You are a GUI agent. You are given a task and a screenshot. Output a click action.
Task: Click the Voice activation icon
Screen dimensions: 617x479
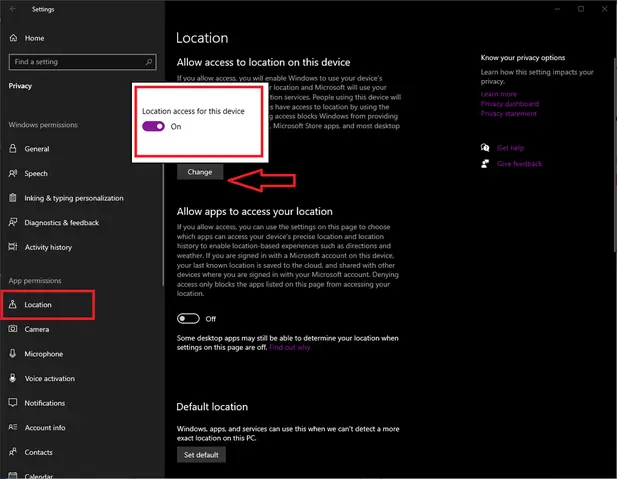click(13, 378)
